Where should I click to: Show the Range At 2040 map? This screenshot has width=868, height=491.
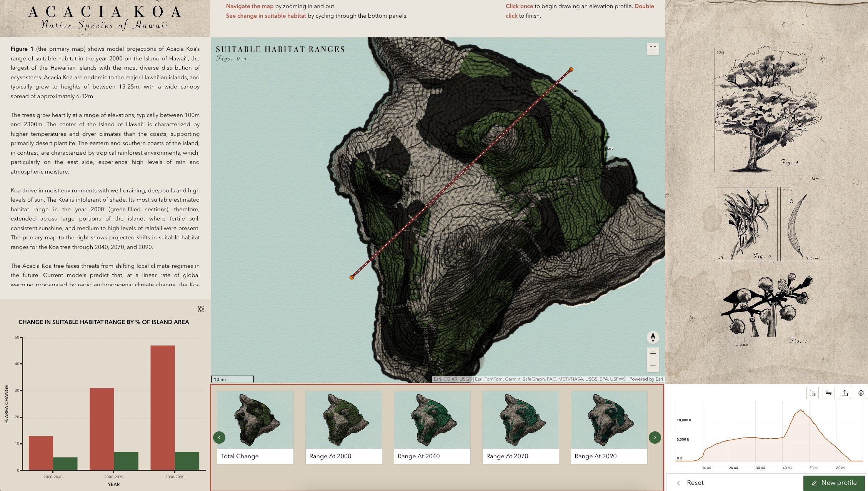point(432,427)
